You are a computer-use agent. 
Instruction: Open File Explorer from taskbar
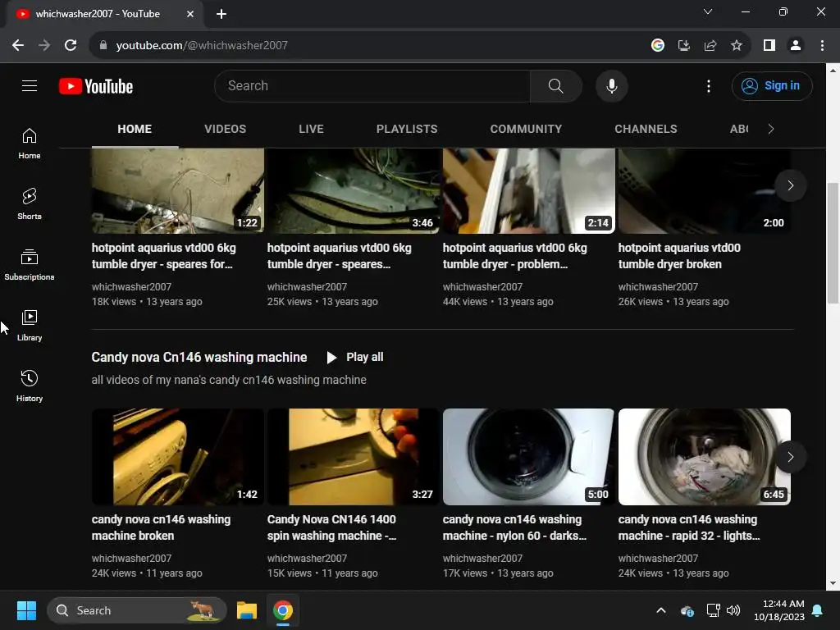pos(247,610)
